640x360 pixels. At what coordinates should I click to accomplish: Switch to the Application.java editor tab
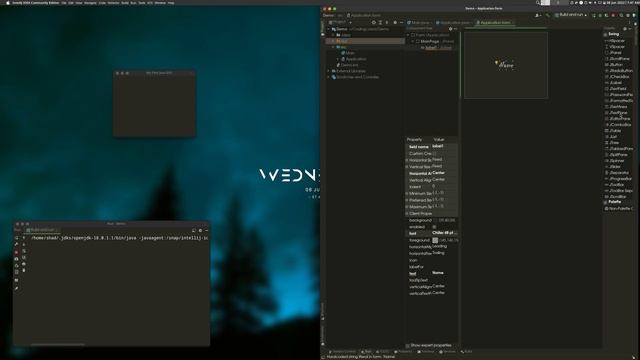pos(453,22)
